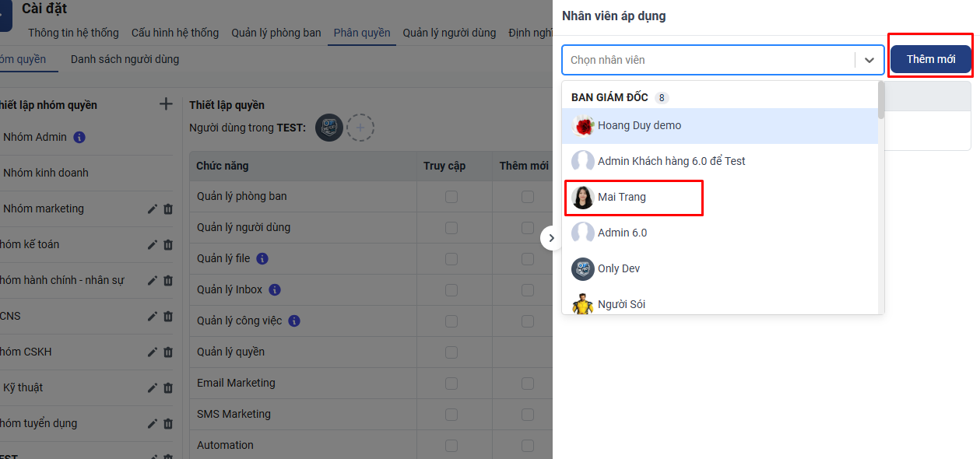Open Danh sách người dùng tab

coord(125,59)
